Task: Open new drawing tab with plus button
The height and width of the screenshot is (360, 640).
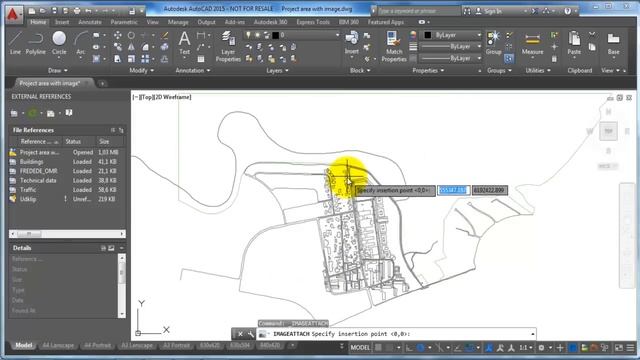Action: tap(102, 83)
